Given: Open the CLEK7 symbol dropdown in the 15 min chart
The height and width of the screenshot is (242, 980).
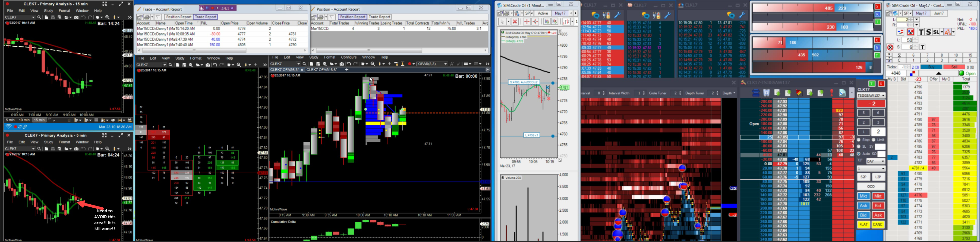Looking at the screenshot, I should coord(33,17).
